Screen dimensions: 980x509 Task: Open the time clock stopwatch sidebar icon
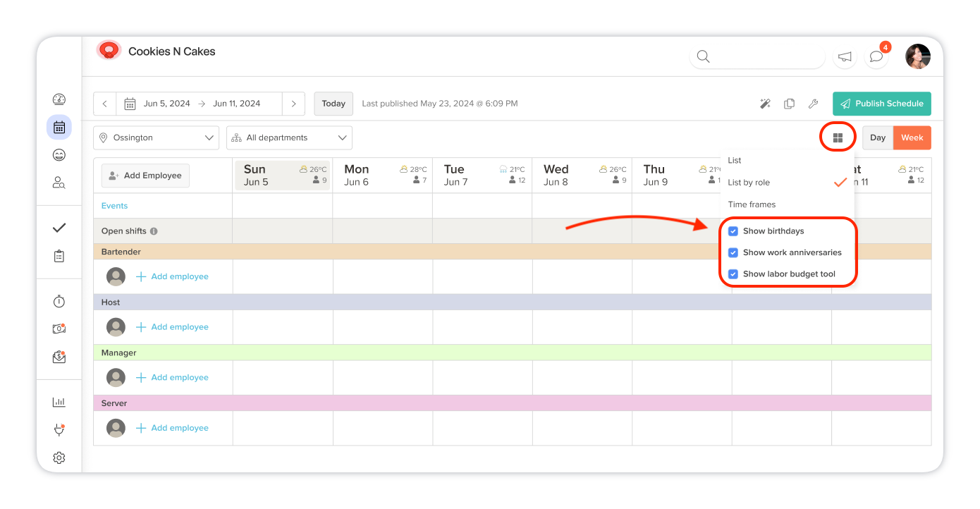click(59, 302)
